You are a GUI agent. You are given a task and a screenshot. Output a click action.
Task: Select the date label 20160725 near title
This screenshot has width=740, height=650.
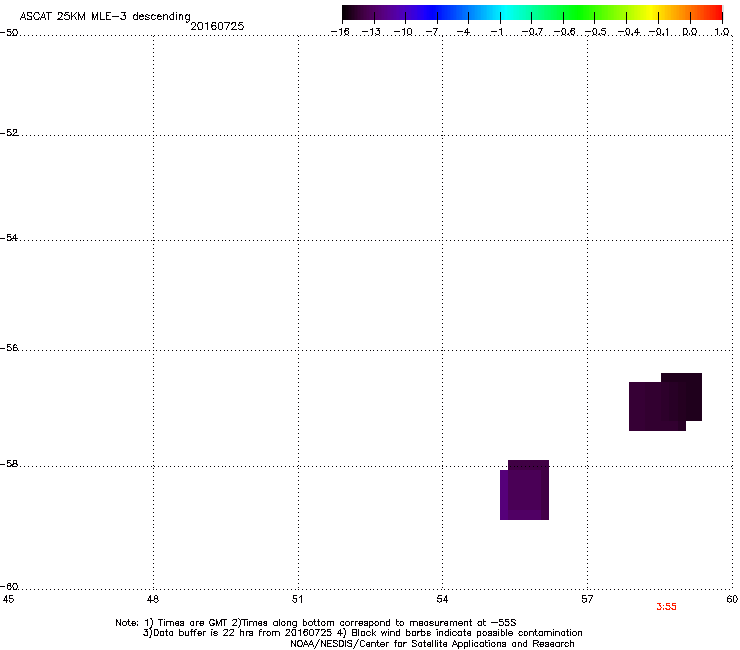pos(217,26)
